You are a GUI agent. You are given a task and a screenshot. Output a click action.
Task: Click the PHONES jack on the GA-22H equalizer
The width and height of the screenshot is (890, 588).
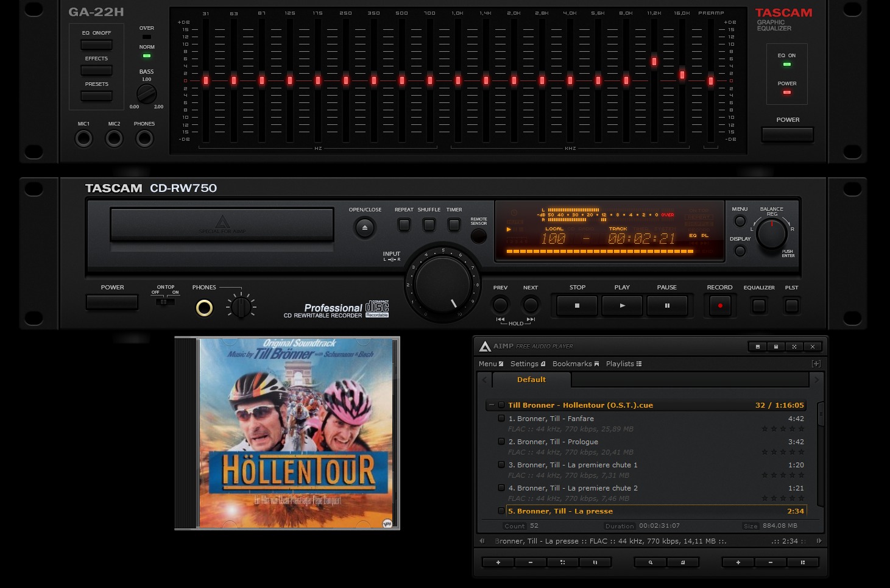pos(144,139)
